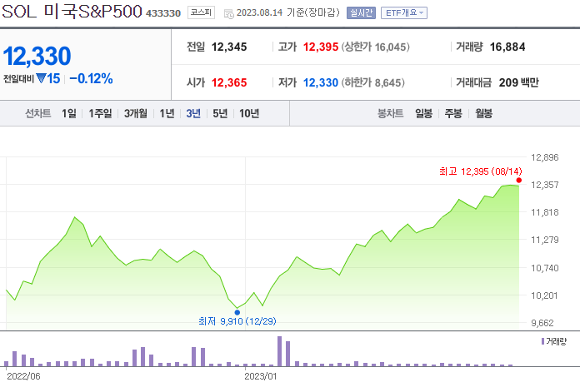Image resolution: width=580 pixels, height=392 pixels.
Task: Click the ticker code 433330
Action: pyautogui.click(x=163, y=13)
